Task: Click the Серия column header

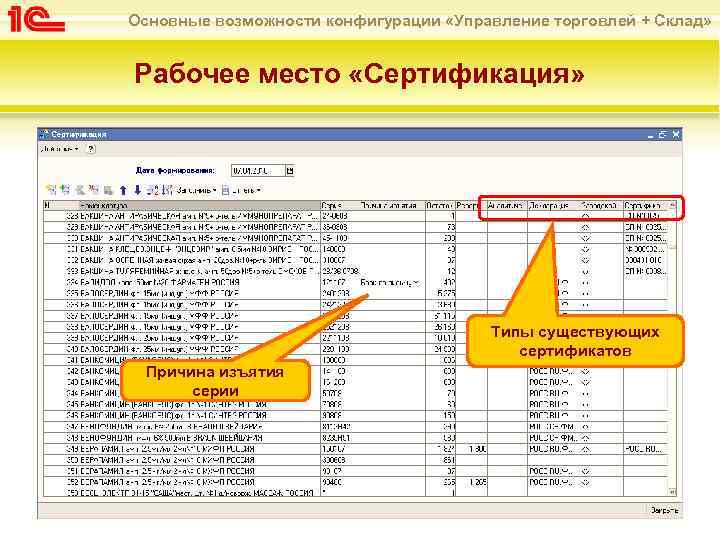Action: coord(340,205)
